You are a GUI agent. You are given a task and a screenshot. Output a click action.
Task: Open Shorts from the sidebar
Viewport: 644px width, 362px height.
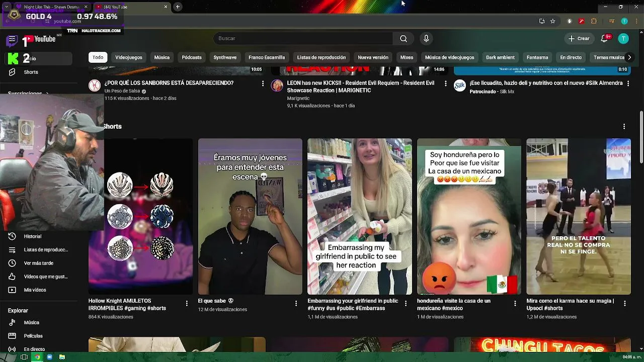pos(31,72)
